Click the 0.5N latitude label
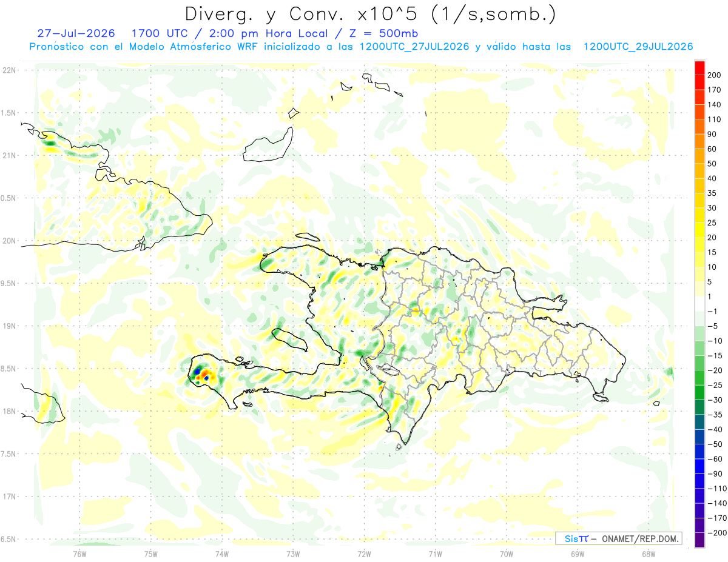728x562 pixels. click(8, 198)
